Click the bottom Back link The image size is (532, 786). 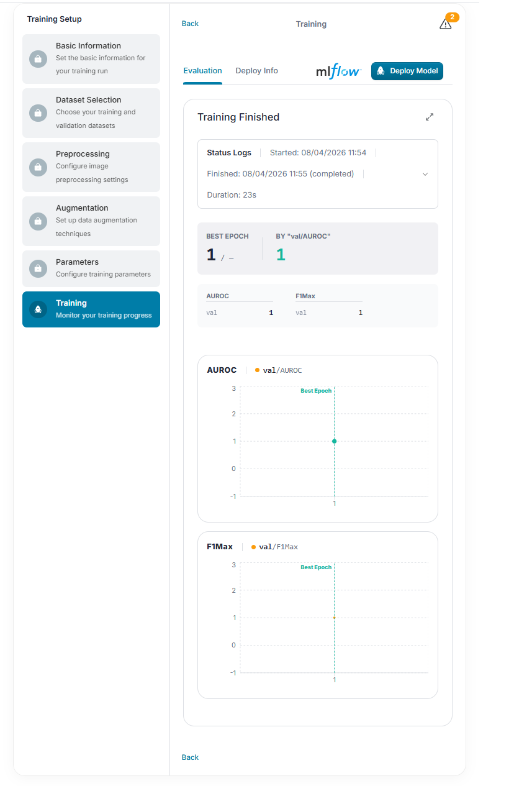tap(190, 757)
